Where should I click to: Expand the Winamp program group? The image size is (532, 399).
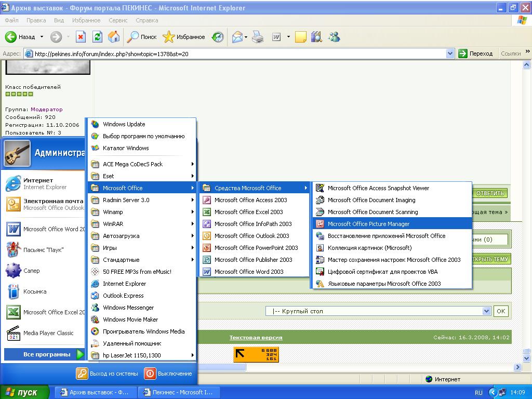(x=142, y=212)
